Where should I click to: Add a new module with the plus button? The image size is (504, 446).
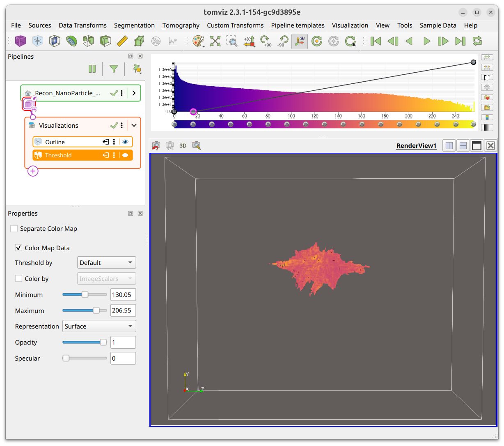33,171
